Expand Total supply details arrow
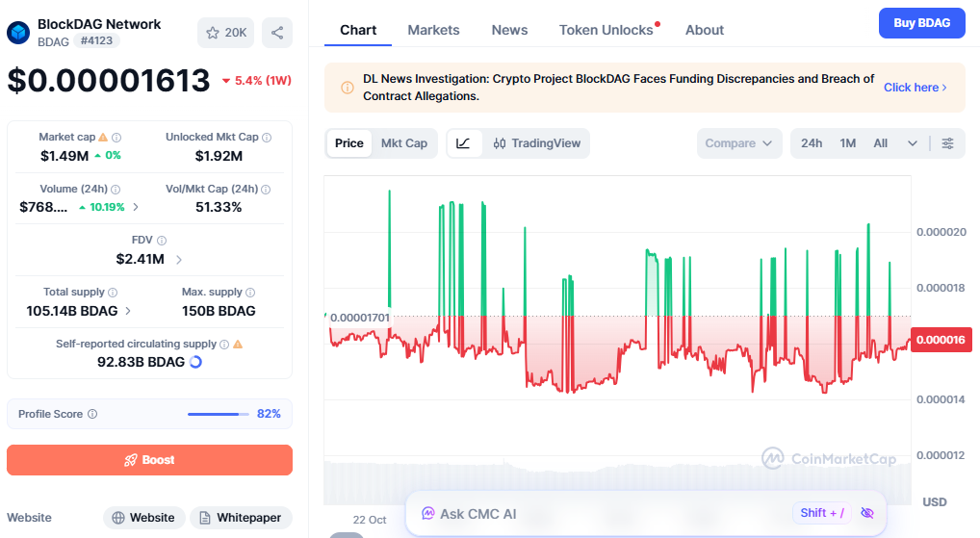This screenshot has width=980, height=538. pyautogui.click(x=128, y=311)
